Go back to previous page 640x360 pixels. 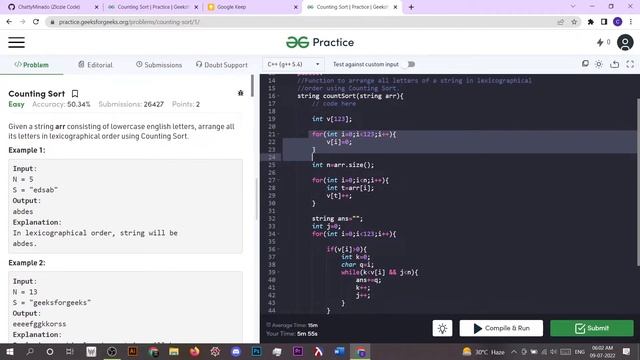pyautogui.click(x=9, y=22)
